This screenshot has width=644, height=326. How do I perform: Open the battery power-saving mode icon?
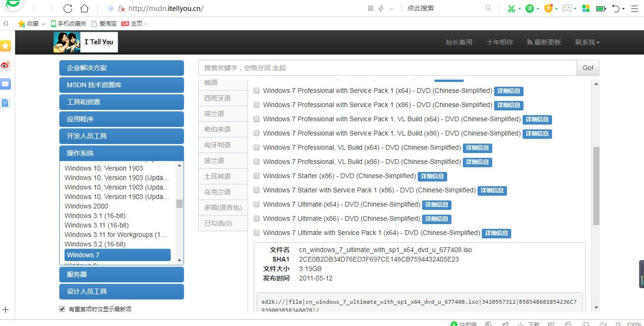pos(601,9)
